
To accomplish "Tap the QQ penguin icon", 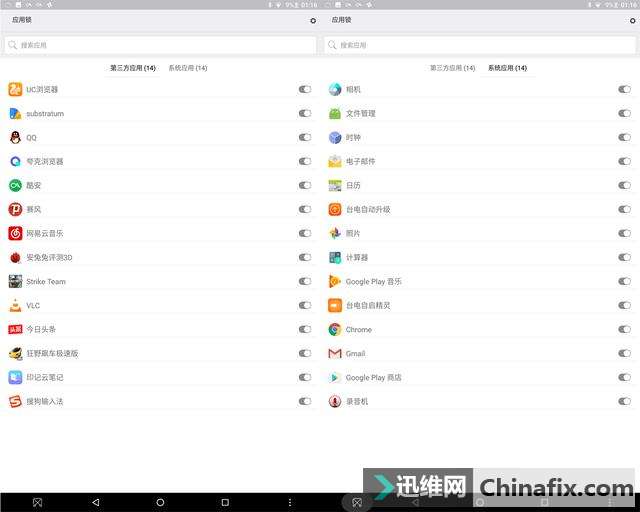I will [x=15, y=138].
